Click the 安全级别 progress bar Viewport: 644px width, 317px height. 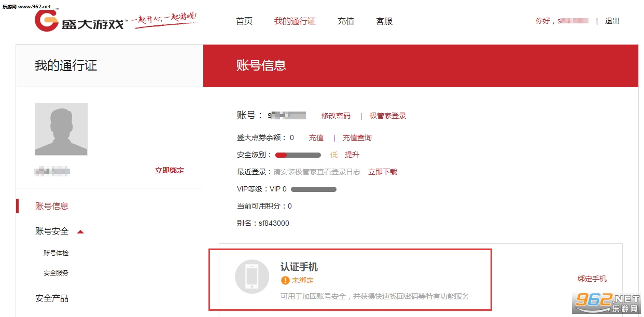point(298,155)
